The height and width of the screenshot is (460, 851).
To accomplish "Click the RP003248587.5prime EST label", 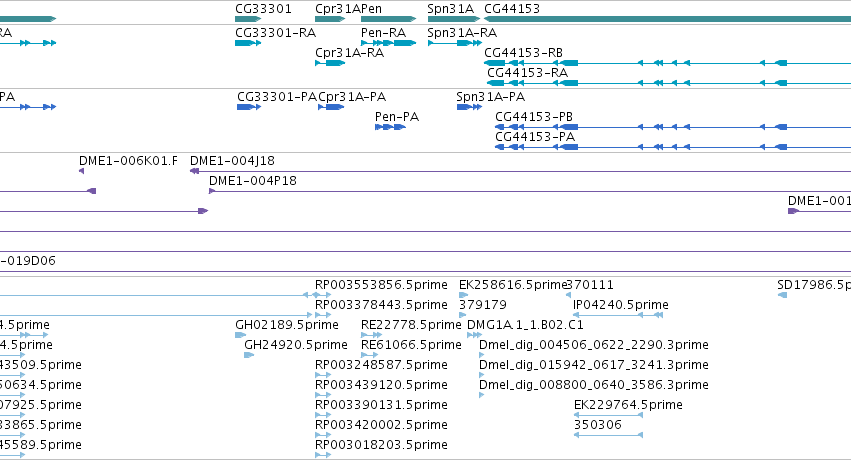I will (x=381, y=365).
